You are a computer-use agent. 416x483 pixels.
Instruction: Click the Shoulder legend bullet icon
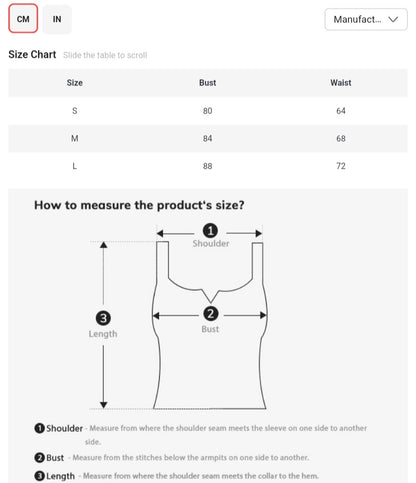click(39, 428)
